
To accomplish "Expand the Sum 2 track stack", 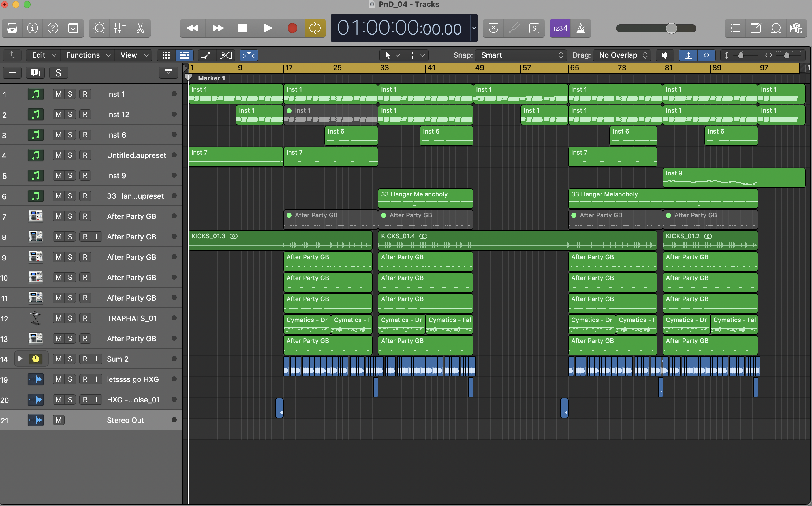I will pyautogui.click(x=20, y=359).
